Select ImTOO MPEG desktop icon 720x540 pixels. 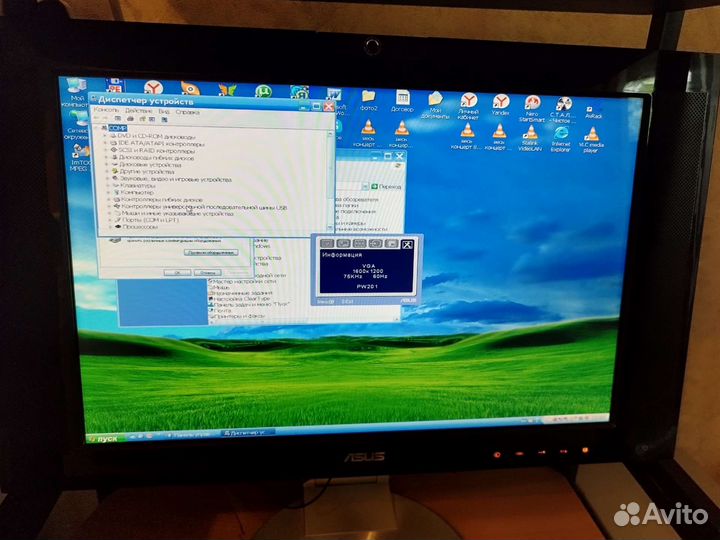80,158
